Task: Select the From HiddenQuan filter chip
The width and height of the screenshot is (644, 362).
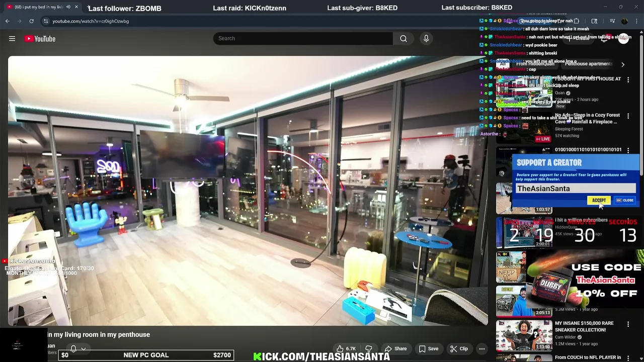Action: pos(535,64)
